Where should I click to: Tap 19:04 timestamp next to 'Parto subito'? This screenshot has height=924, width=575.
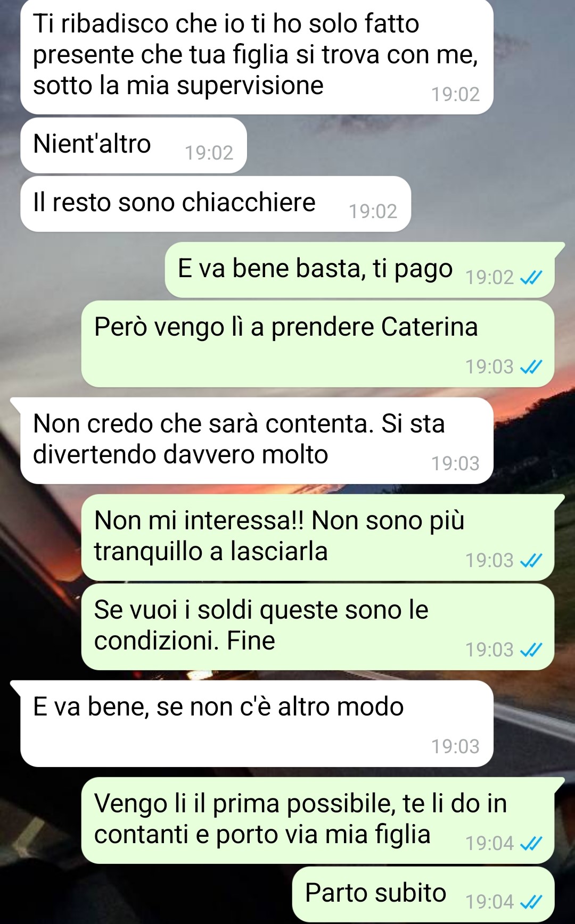coord(489,902)
